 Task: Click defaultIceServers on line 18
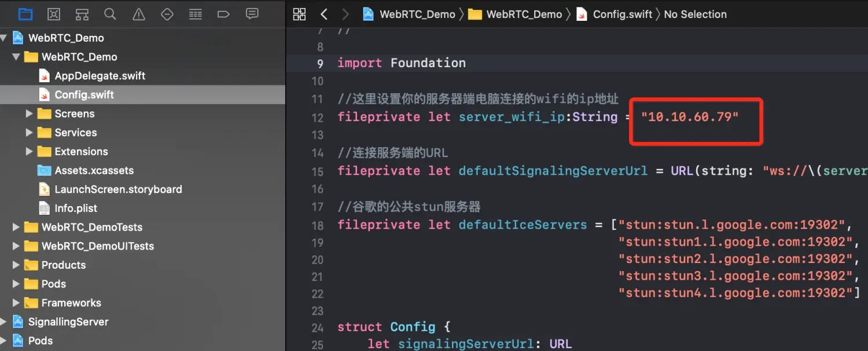click(523, 225)
